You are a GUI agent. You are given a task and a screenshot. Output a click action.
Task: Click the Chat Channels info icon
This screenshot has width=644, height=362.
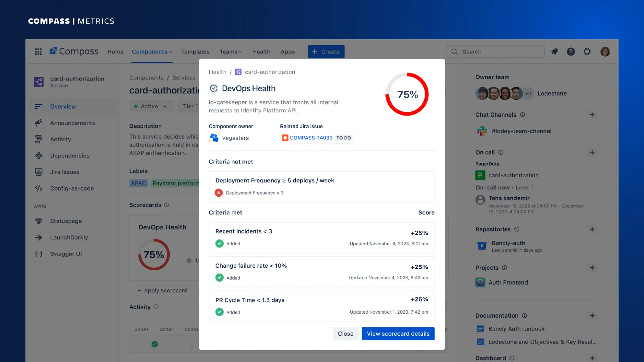click(x=523, y=115)
